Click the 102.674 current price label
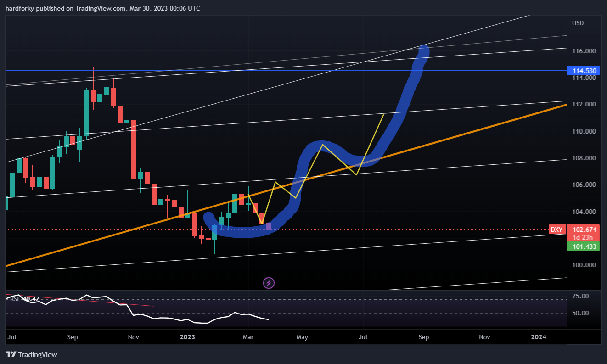This screenshot has width=607, height=364. pos(584,229)
